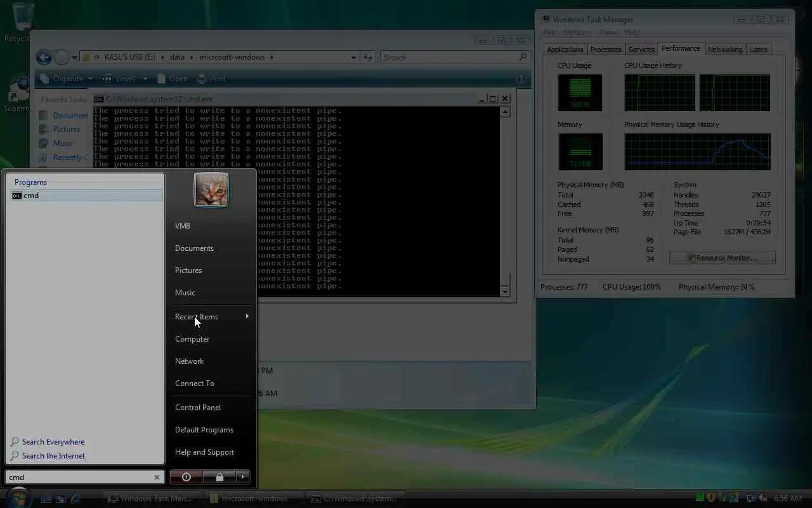
Task: Click KASL'S USB (E:) breadcrumb
Action: click(130, 57)
